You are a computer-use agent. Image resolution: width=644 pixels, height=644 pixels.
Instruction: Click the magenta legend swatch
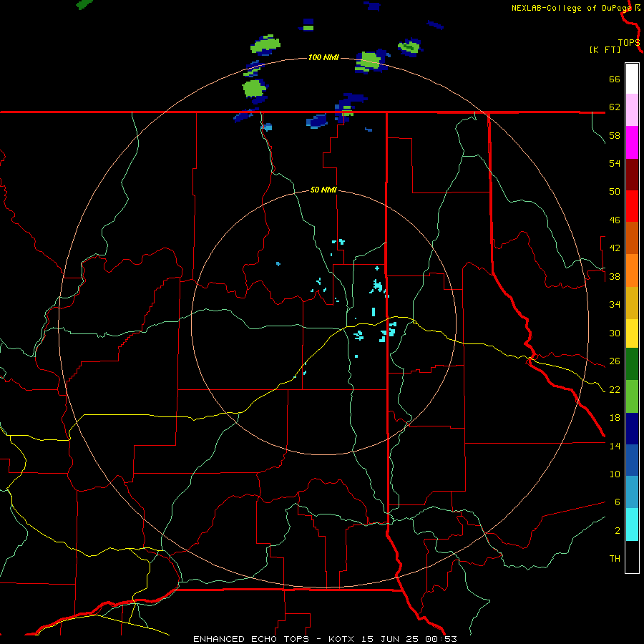[632, 142]
